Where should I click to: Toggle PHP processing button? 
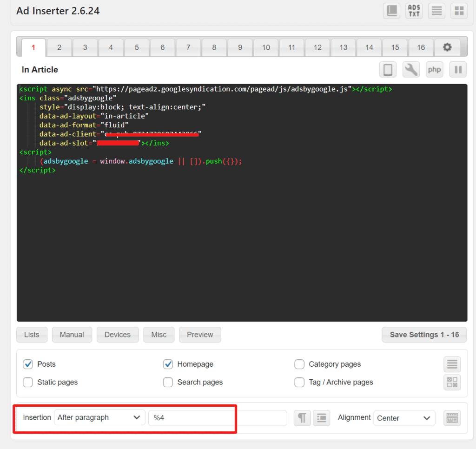(435, 70)
